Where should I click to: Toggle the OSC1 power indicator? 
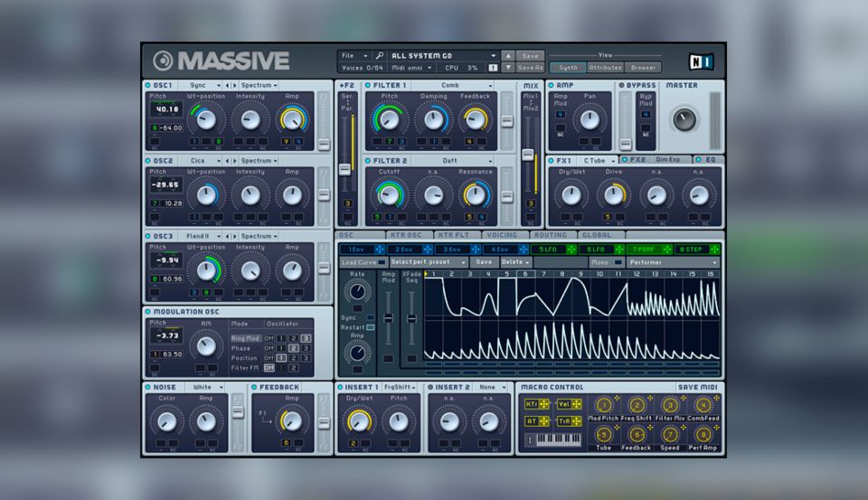(x=147, y=85)
